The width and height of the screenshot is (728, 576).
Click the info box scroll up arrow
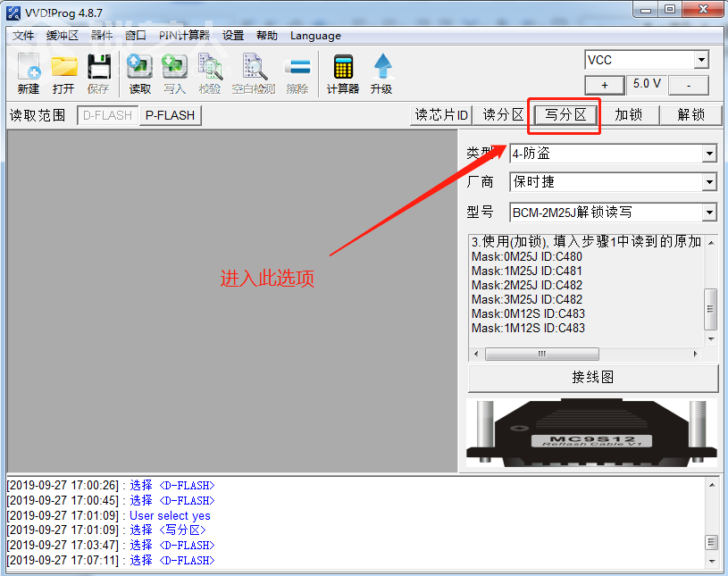pyautogui.click(x=711, y=243)
